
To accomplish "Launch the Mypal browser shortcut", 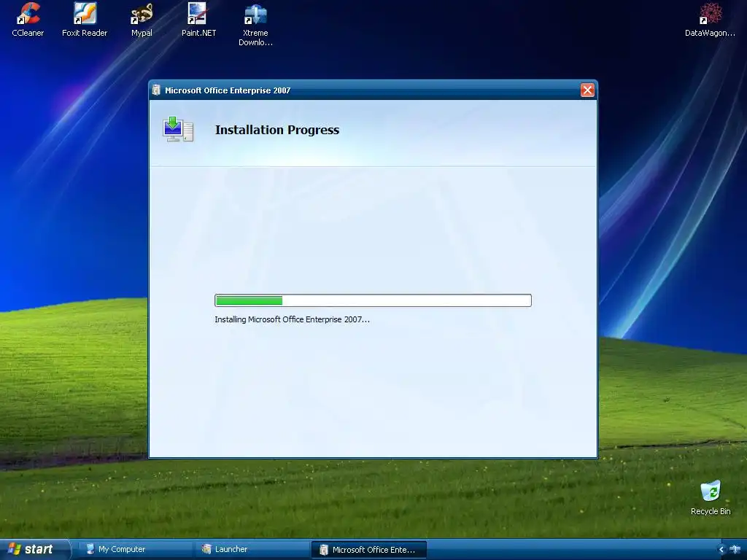I will [x=142, y=20].
